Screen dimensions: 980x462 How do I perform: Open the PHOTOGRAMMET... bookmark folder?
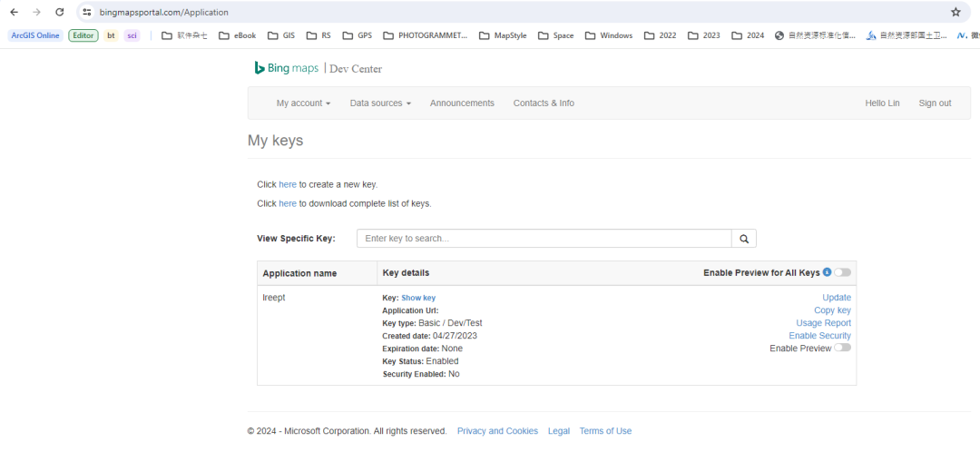point(425,35)
